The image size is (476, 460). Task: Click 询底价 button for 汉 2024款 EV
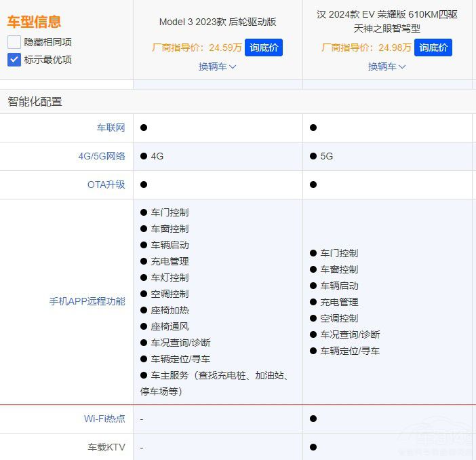click(433, 47)
